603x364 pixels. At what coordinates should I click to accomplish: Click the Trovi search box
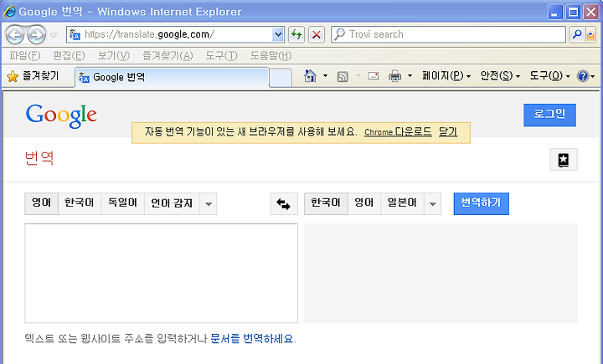[448, 34]
